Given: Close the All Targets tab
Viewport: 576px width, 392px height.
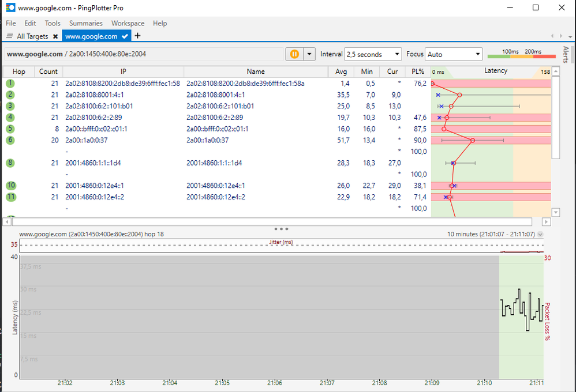Looking at the screenshot, I should [x=55, y=36].
